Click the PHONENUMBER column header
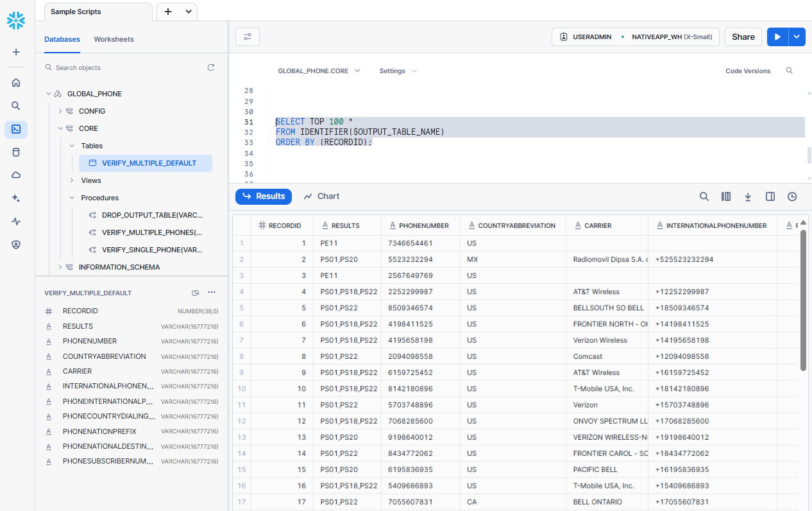This screenshot has height=511, width=812. click(x=421, y=225)
